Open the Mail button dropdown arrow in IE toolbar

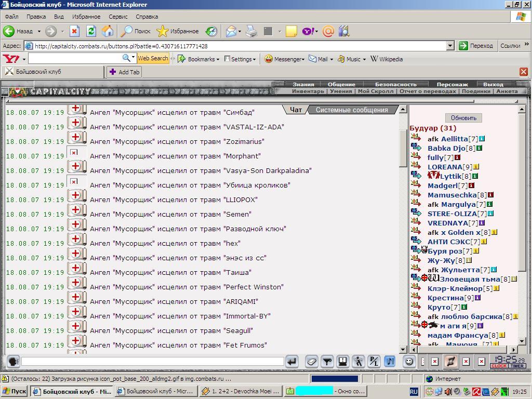pos(240,31)
